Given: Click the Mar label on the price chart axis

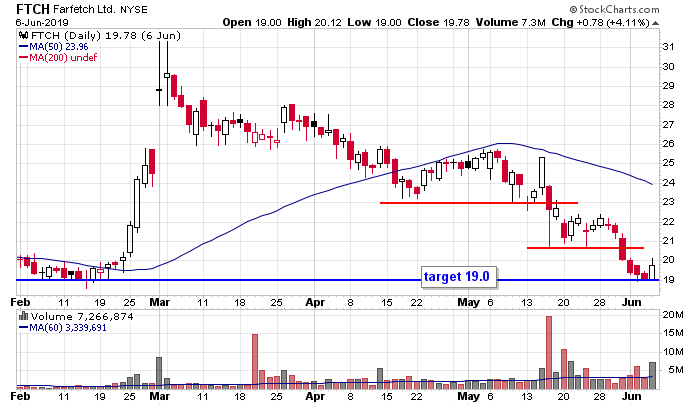Looking at the screenshot, I should tap(159, 302).
